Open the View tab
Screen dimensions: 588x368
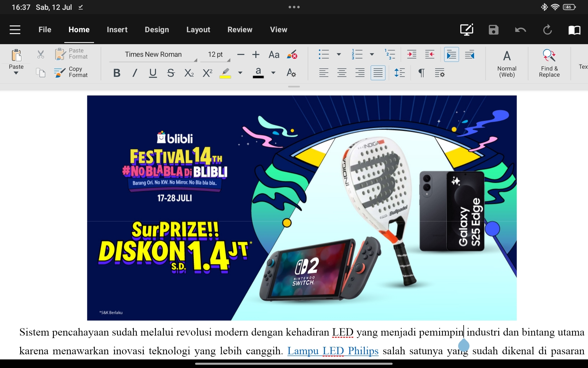click(279, 30)
